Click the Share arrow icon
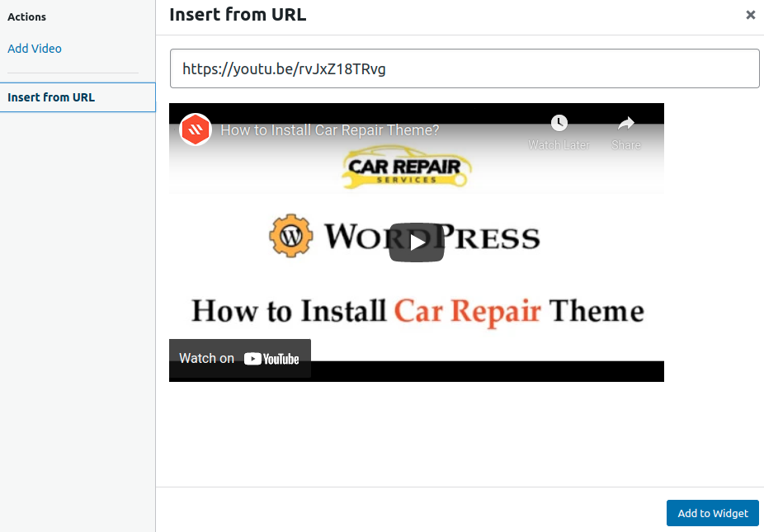The image size is (764, 532). pos(625,123)
